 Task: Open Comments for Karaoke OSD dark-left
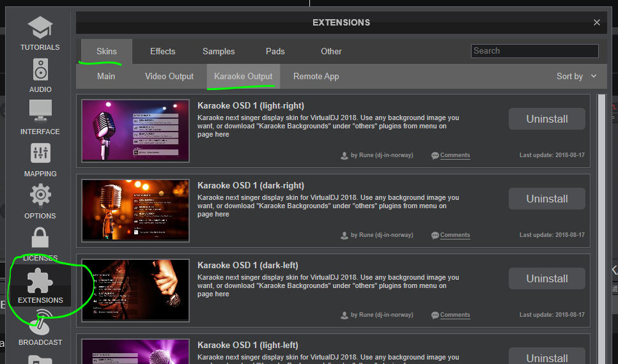pyautogui.click(x=455, y=315)
